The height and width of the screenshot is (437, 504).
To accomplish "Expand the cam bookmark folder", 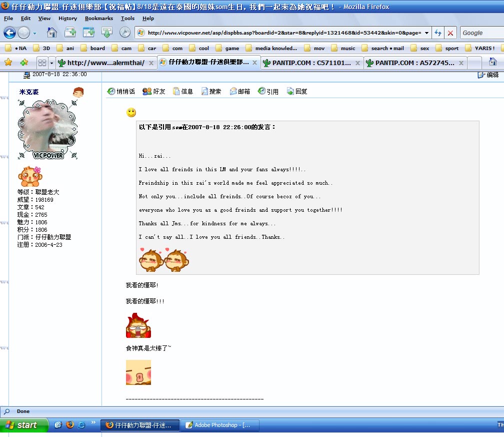I will coord(121,48).
